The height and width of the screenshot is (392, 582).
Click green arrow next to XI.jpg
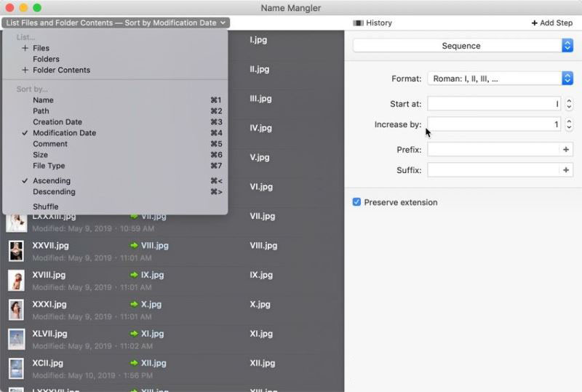coord(134,333)
